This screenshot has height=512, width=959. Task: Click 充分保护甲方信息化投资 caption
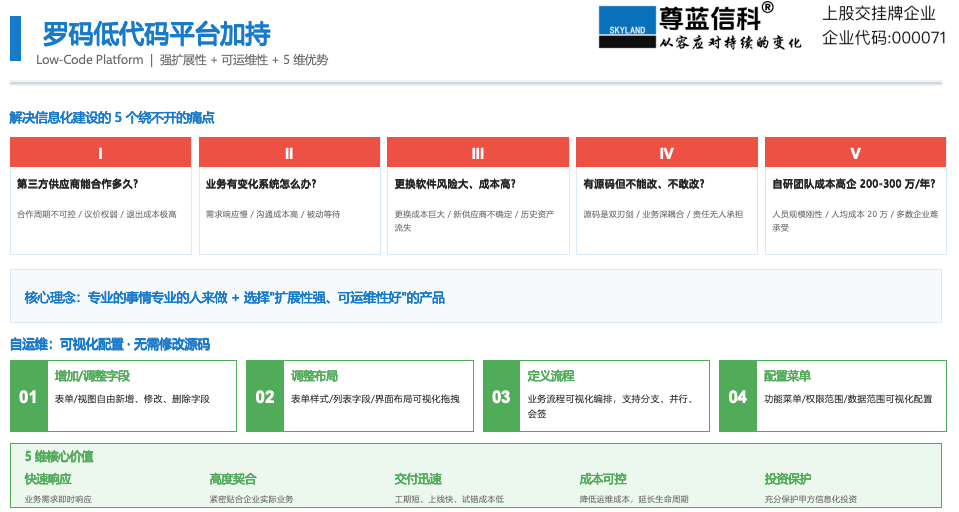tap(810, 499)
